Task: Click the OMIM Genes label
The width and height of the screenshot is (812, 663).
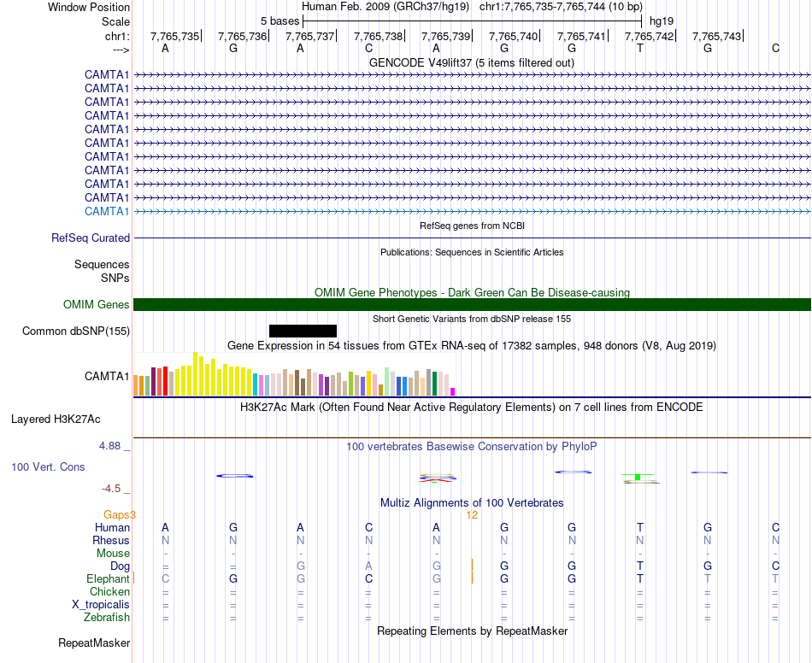Action: [96, 304]
